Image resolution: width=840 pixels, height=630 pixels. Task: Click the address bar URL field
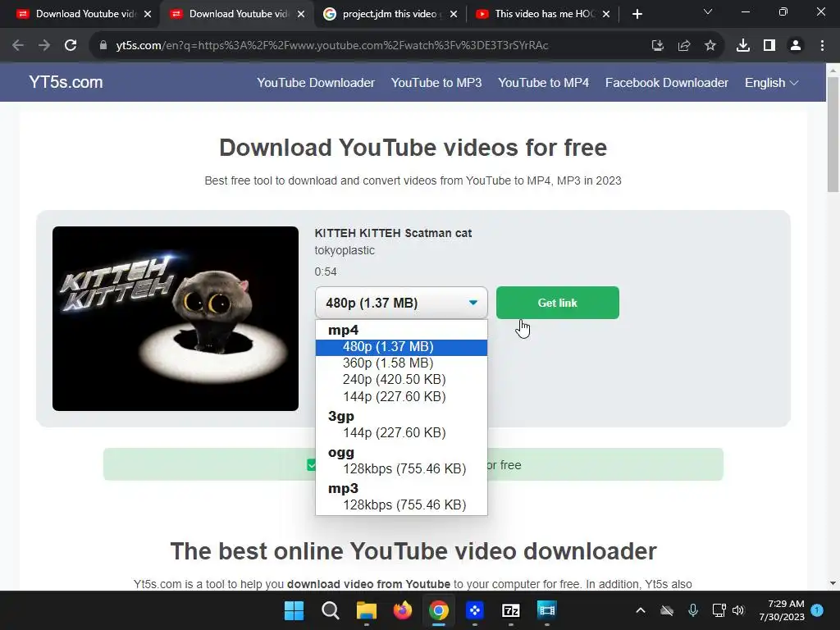332,46
